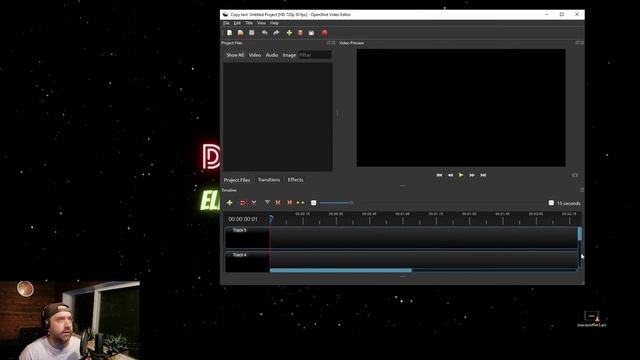The width and height of the screenshot is (640, 360).
Task: Click the Rewind playback button
Action: (x=450, y=175)
